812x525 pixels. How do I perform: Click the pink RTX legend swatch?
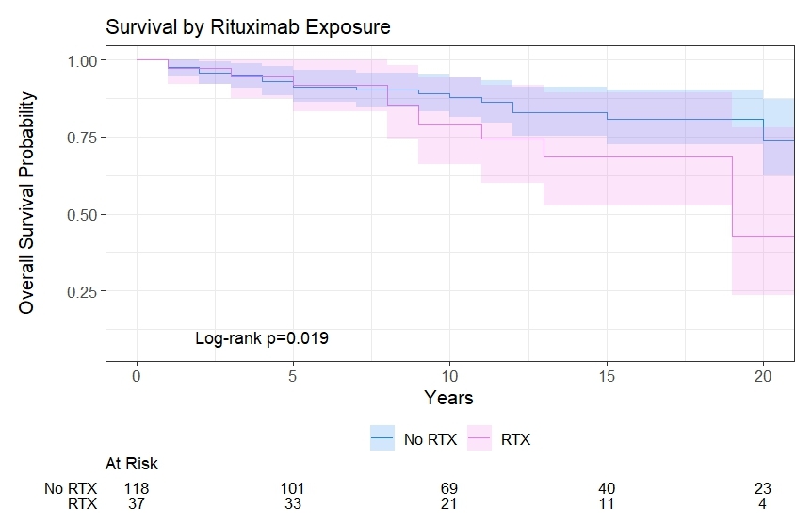coord(480,438)
